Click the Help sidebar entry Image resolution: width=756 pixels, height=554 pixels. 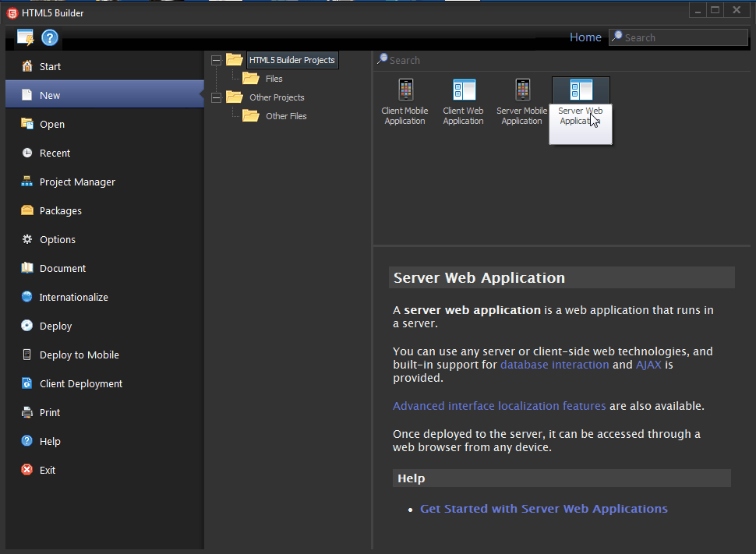(104, 441)
